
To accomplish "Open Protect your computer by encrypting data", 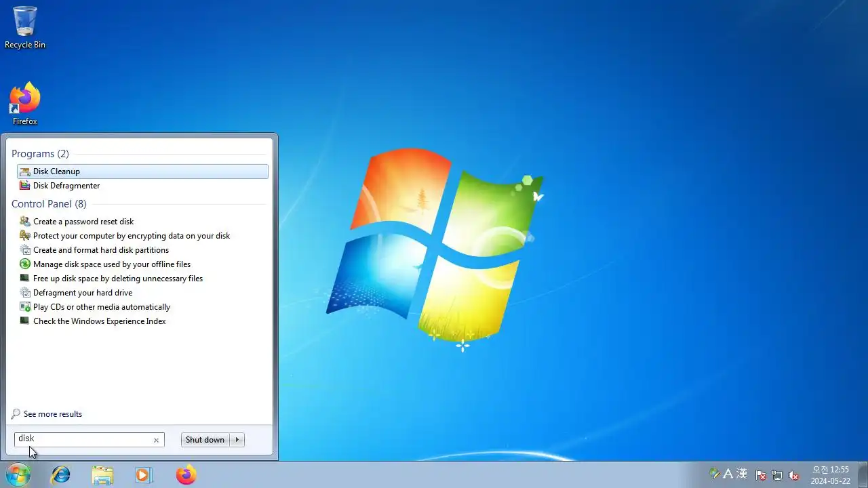I will click(142, 236).
